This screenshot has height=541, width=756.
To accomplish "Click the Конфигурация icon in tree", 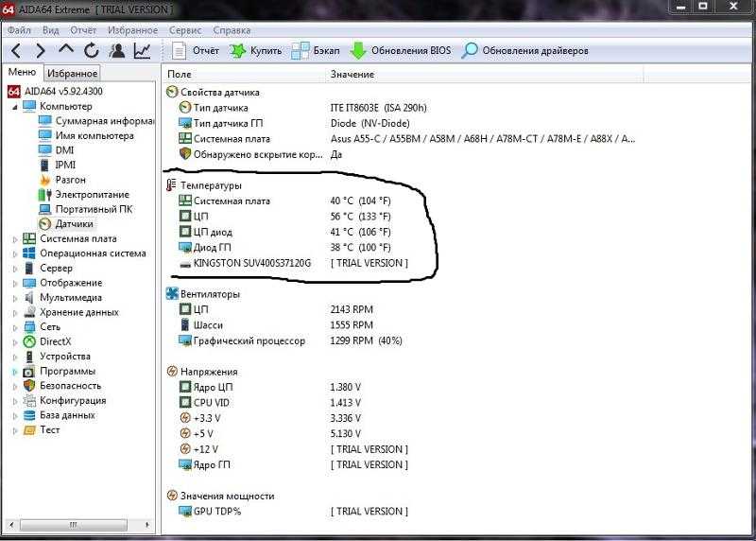I will click(x=29, y=401).
